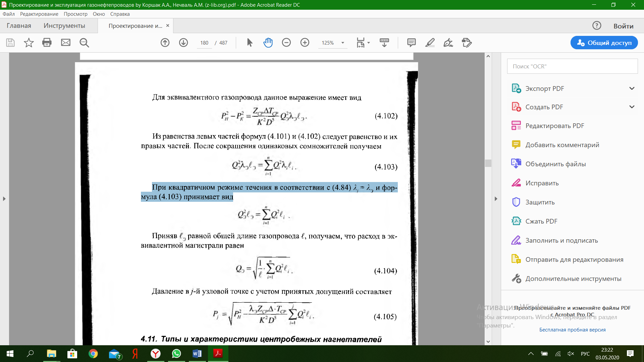644x362 pixels.
Task: Click the print file icon
Action: point(47,43)
